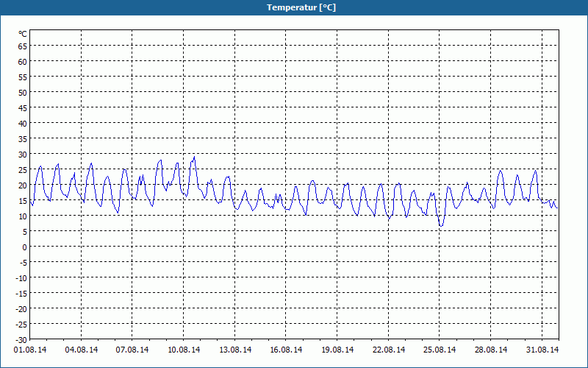Screen dimensions: 588x368
Task: Select the -25 axis label
Action: tap(21, 324)
